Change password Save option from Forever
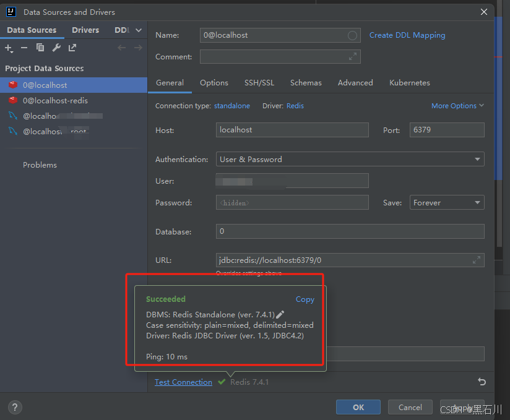 pos(447,202)
